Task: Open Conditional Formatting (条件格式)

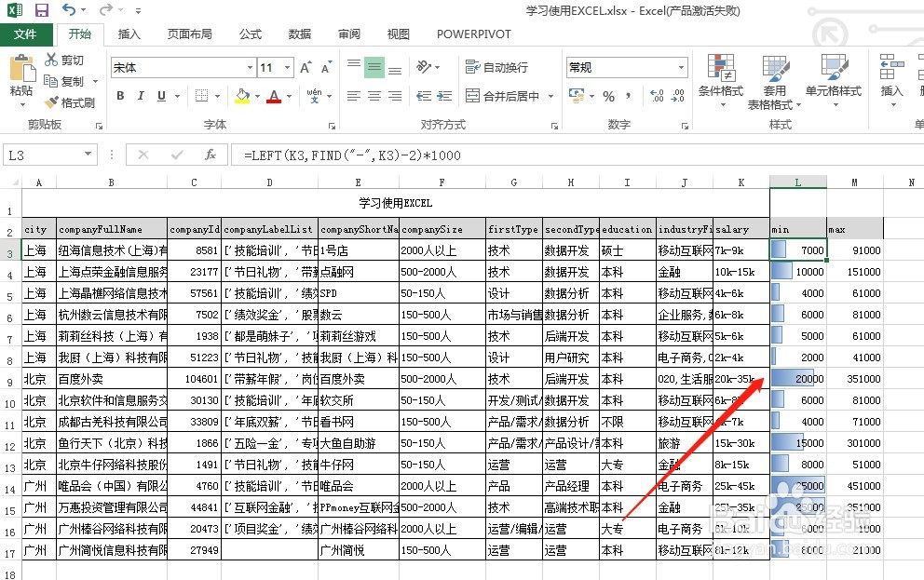Action: (x=720, y=79)
